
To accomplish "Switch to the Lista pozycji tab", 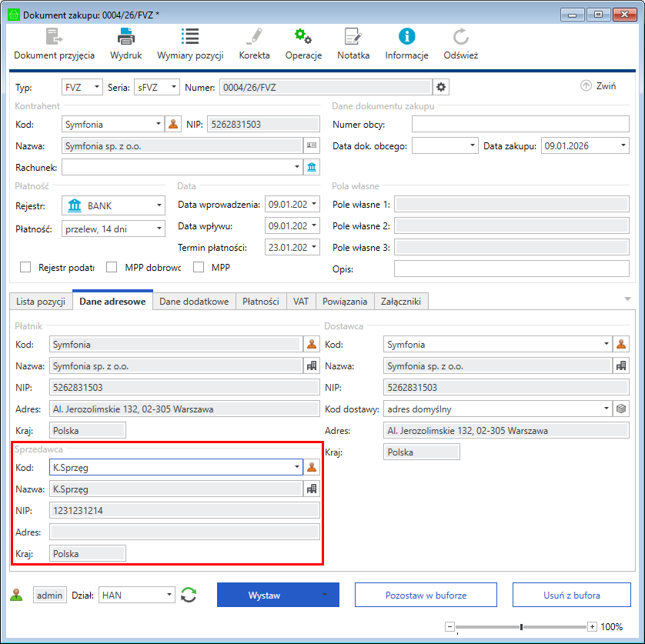I will coord(41,302).
